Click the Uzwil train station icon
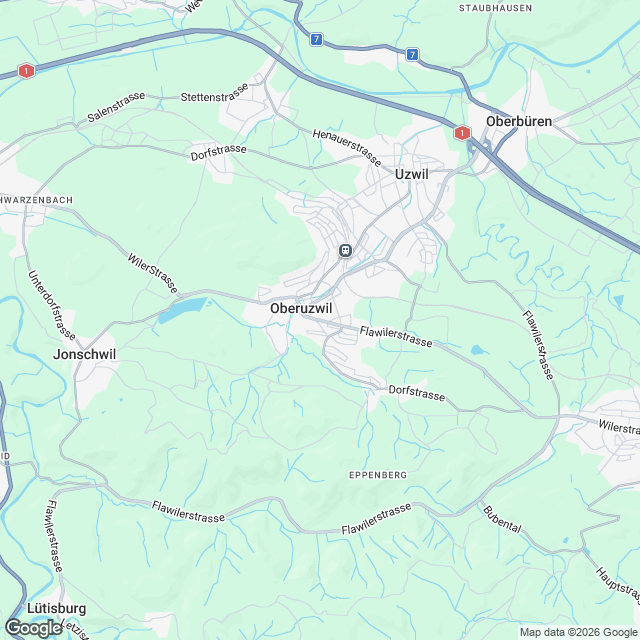Image resolution: width=640 pixels, height=640 pixels. [x=345, y=251]
